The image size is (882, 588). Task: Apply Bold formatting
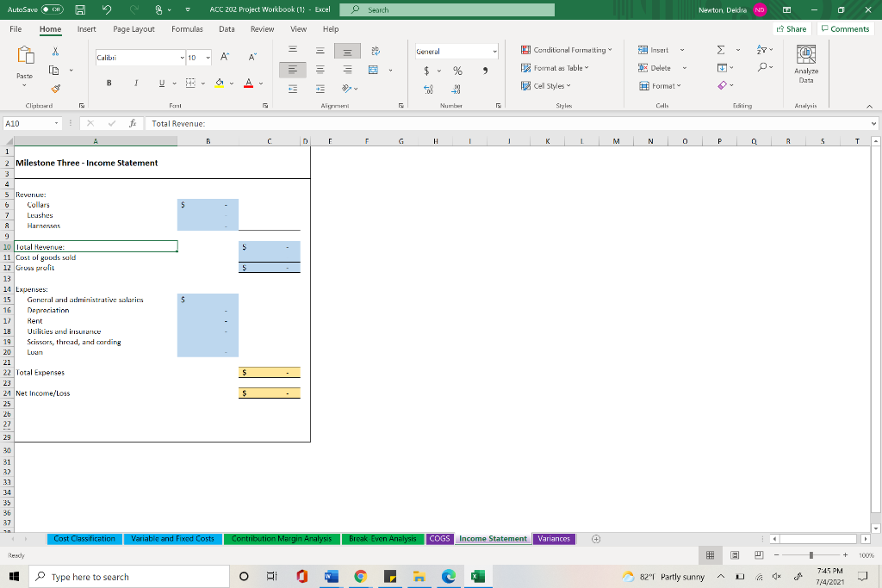click(109, 84)
